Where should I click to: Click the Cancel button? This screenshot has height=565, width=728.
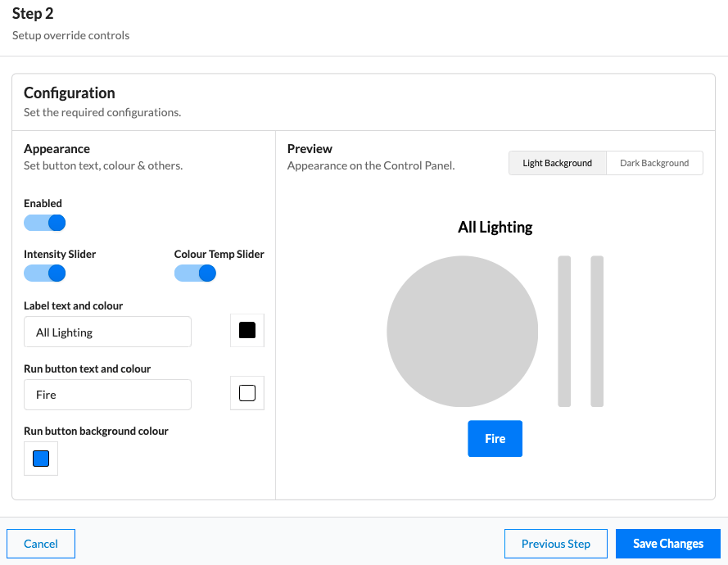tap(41, 544)
